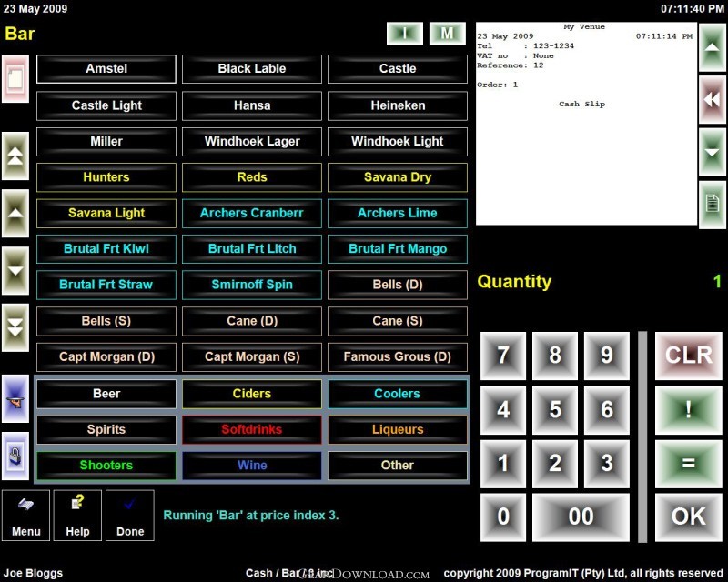Screen dimensions: 728x582
Task: Select Archers Lime cooler
Action: pyautogui.click(x=398, y=213)
